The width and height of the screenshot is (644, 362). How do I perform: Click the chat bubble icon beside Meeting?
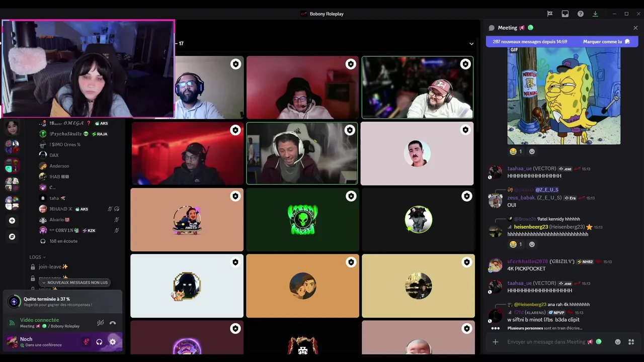point(492,28)
